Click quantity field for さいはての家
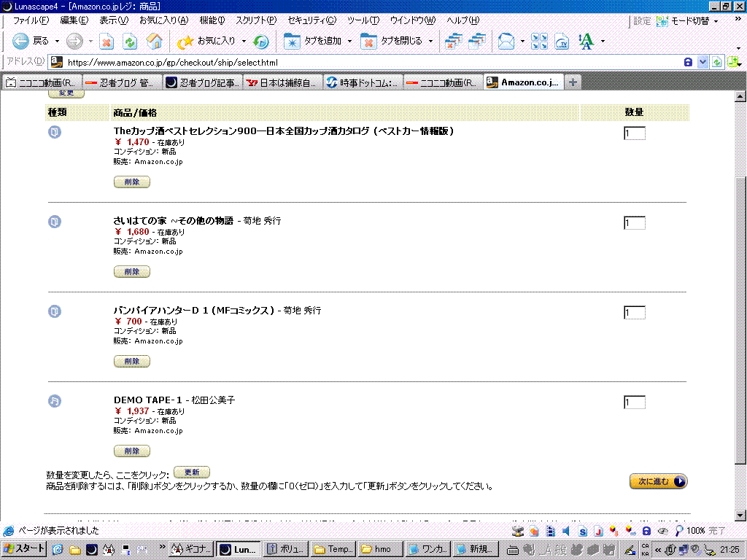Screen dimensions: 747x560 tap(635, 223)
